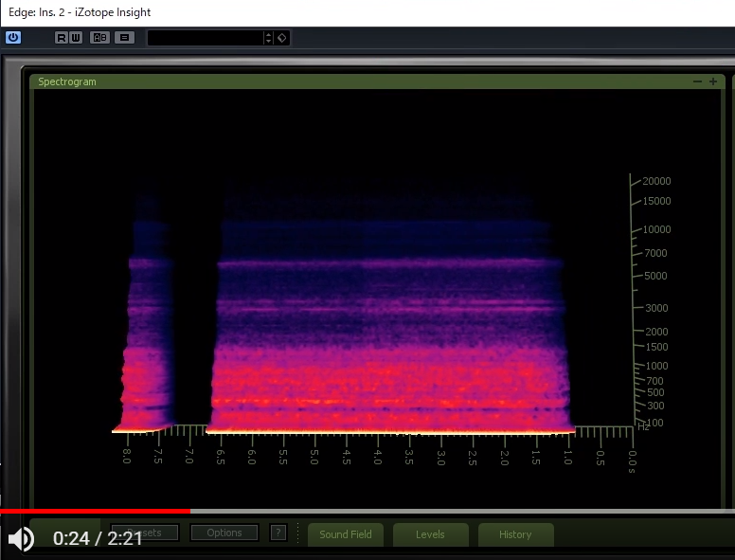Show the History meter

tap(515, 534)
